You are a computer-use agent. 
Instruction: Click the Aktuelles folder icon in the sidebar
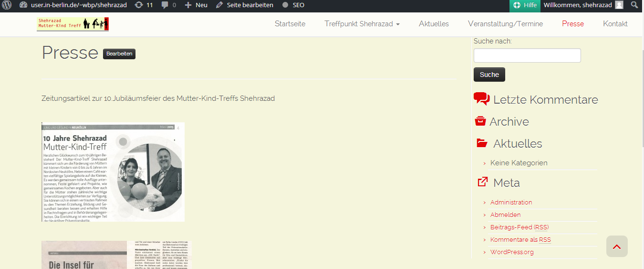tap(482, 143)
